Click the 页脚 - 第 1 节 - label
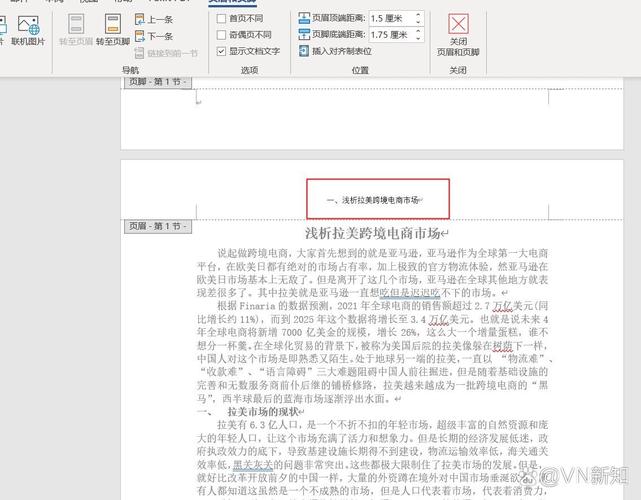Viewport: 641px width, 500px height. (x=158, y=82)
